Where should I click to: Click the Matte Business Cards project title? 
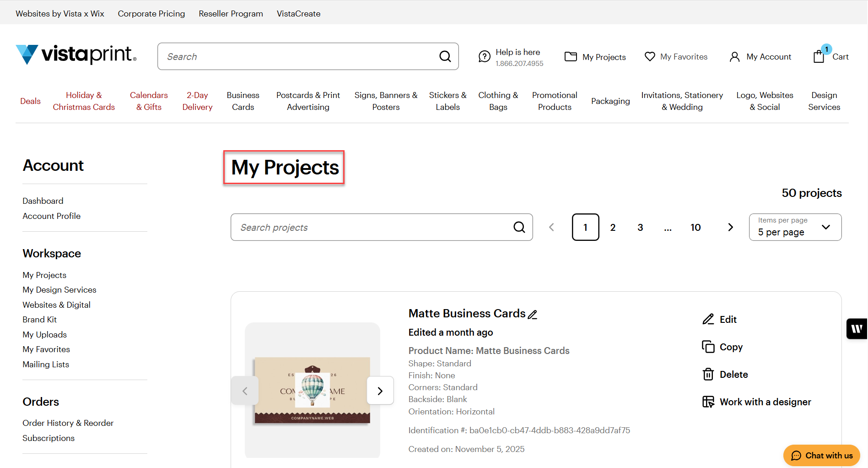[467, 314]
